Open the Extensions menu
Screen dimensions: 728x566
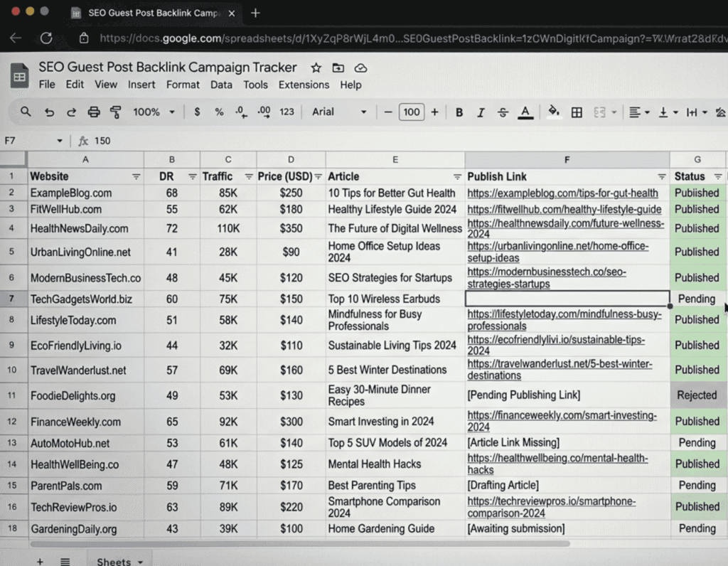click(x=304, y=85)
